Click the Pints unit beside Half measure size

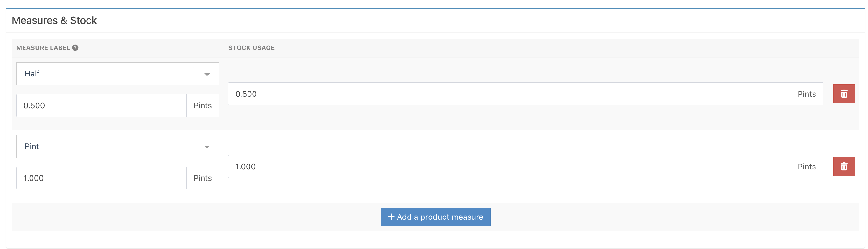click(202, 106)
